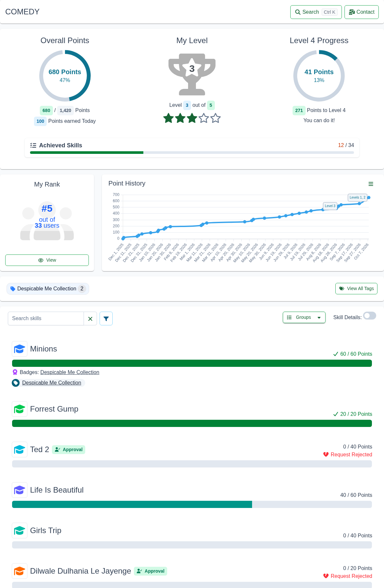This screenshot has width=384, height=588.
Task: Click the Minions graduation cap icon
Action: 20,349
